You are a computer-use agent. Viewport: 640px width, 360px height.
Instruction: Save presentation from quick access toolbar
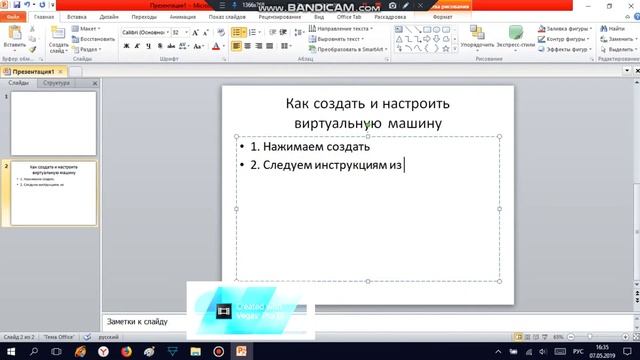point(17,5)
